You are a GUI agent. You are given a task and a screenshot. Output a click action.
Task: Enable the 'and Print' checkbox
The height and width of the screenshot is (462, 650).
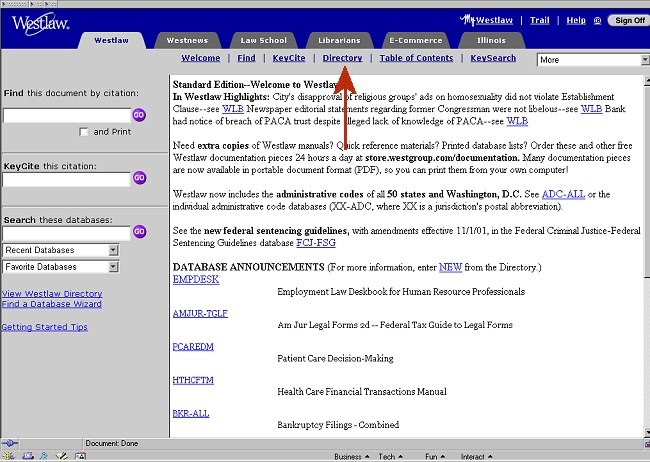84,131
